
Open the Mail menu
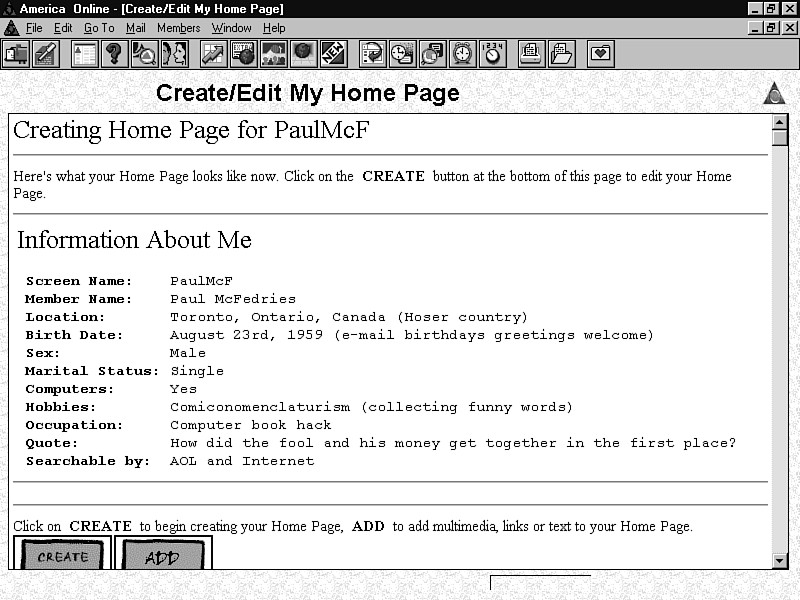[x=136, y=28]
